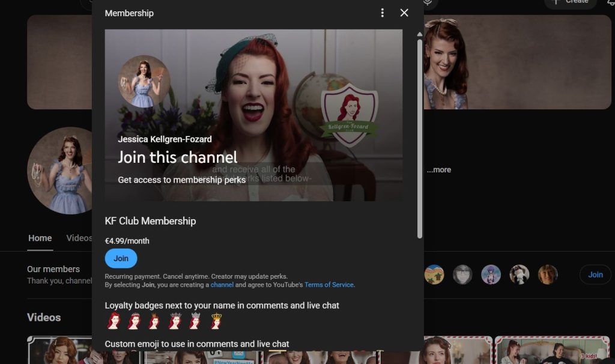
Task: Open the video thumbnail labeled 3 kids!
Action: [553, 350]
